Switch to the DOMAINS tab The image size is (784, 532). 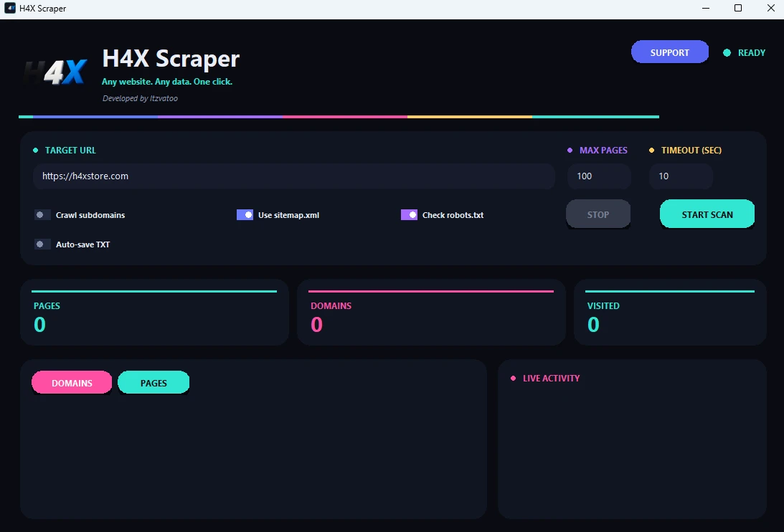pyautogui.click(x=72, y=382)
